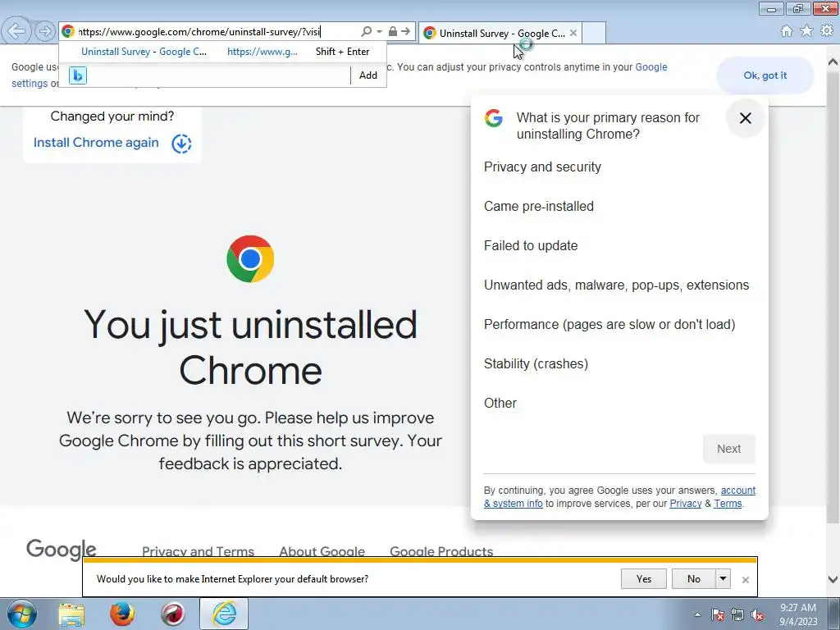Click the browser Forward arrow button
This screenshot has height=630, width=840.
pos(46,31)
